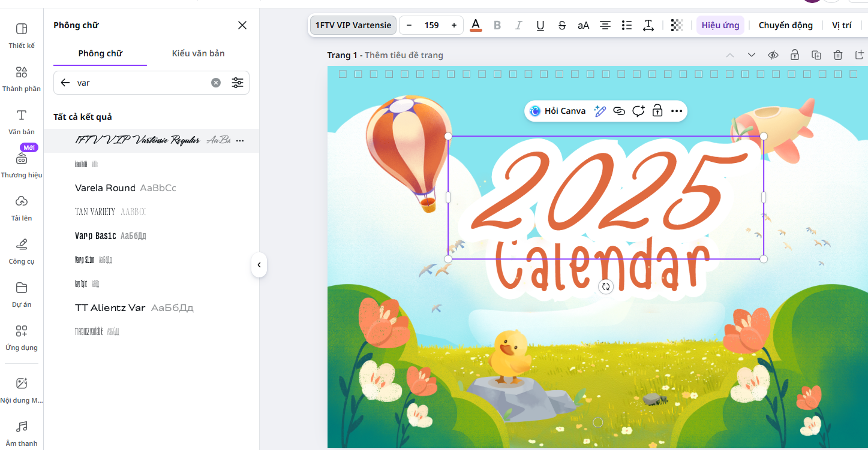
Task: Select the Phông chữ tab
Action: (100, 53)
